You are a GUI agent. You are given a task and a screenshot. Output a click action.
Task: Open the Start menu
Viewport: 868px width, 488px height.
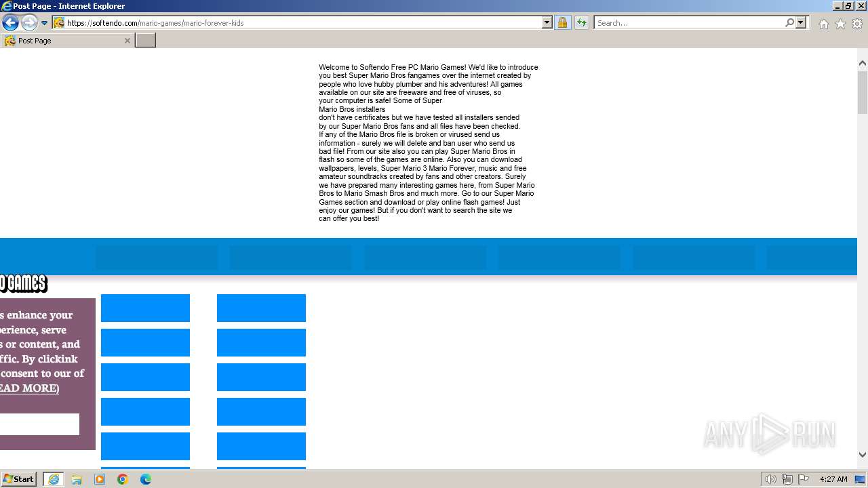point(18,479)
